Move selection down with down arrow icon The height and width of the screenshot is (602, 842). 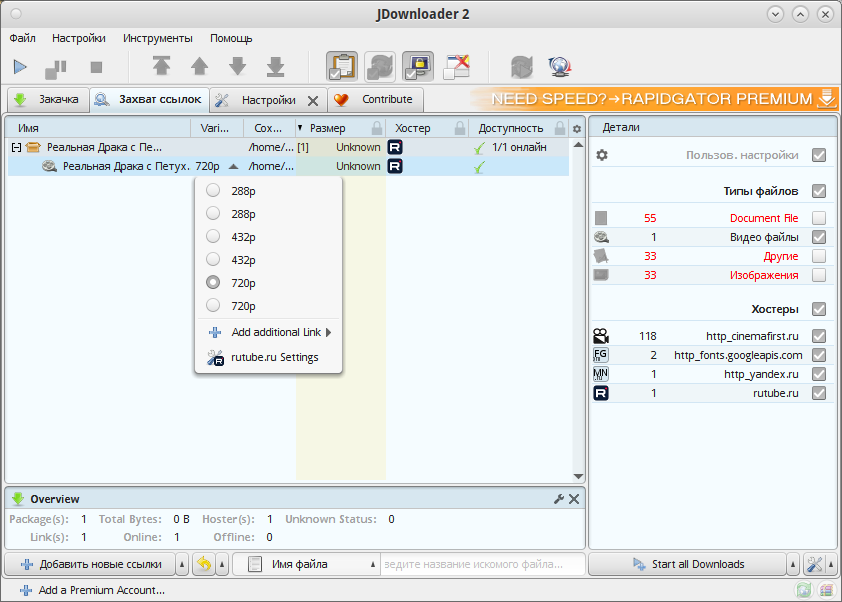pos(237,67)
